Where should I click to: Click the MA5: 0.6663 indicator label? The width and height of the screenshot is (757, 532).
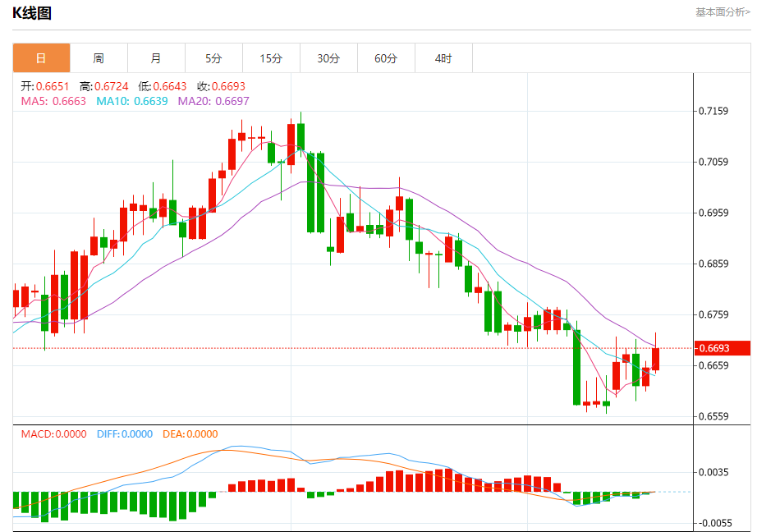click(53, 101)
